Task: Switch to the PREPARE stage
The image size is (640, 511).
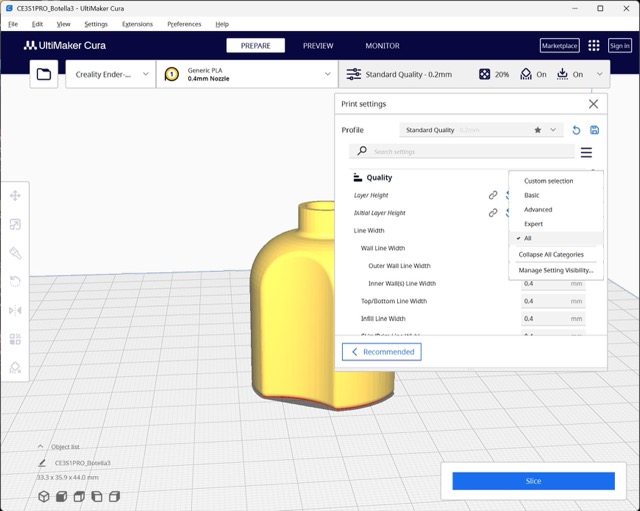Action: click(256, 46)
